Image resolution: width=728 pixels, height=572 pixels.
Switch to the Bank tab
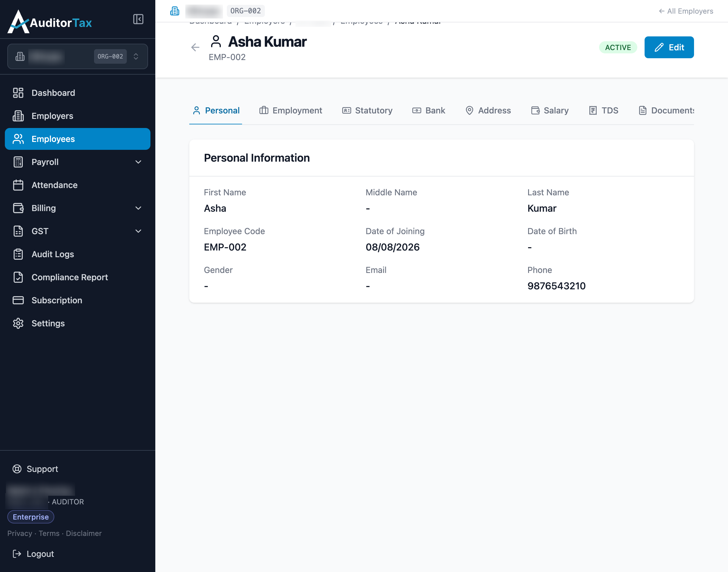tap(429, 110)
